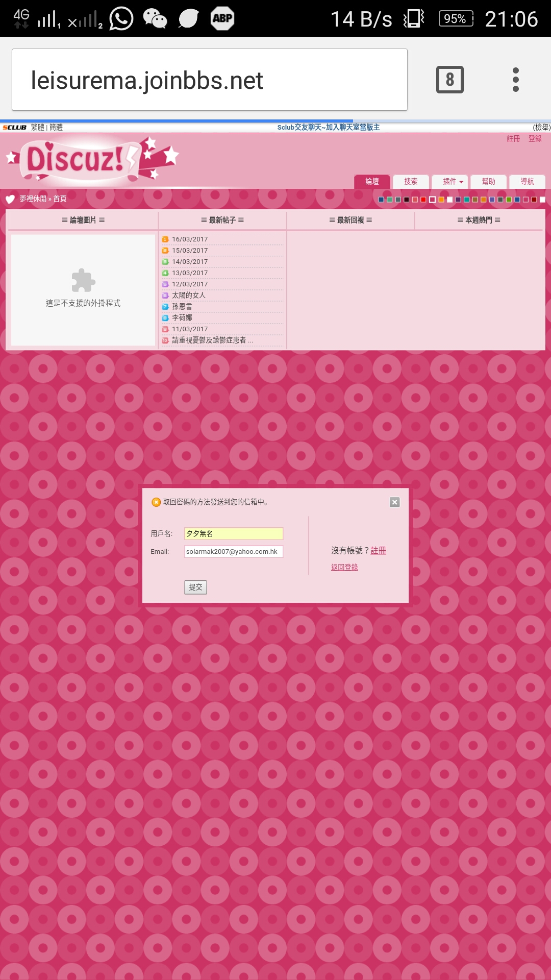This screenshot has height=980, width=551.
Task: Tap the ABP icon in status bar
Action: pyautogui.click(x=222, y=18)
